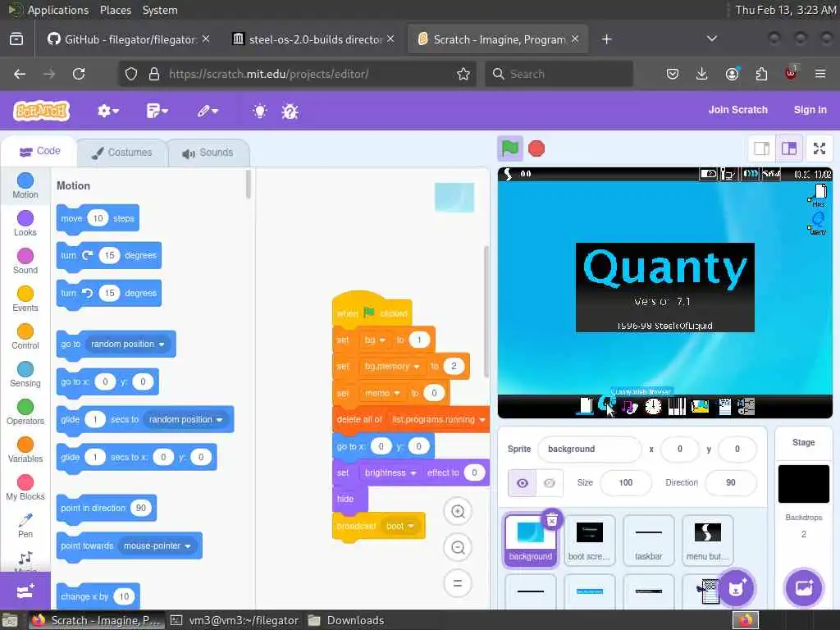The width and height of the screenshot is (840, 630).
Task: Open 'mouse-pointer' dropdown in point towards block
Action: coord(157,546)
